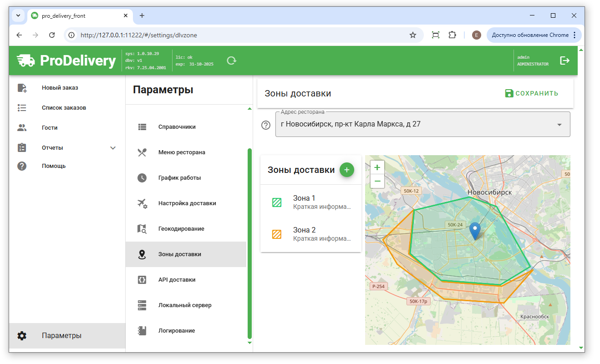
Task: Click Параметры at bottom of sidebar
Action: coord(61,336)
